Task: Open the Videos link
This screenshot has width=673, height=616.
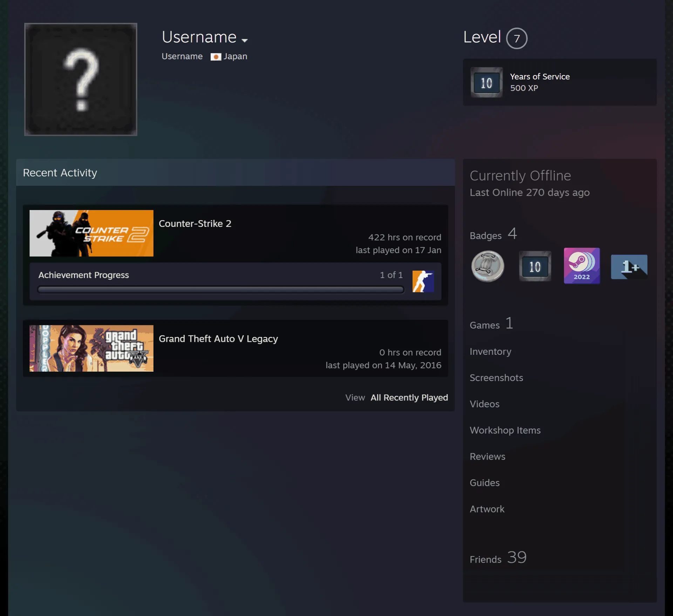Action: coord(484,404)
